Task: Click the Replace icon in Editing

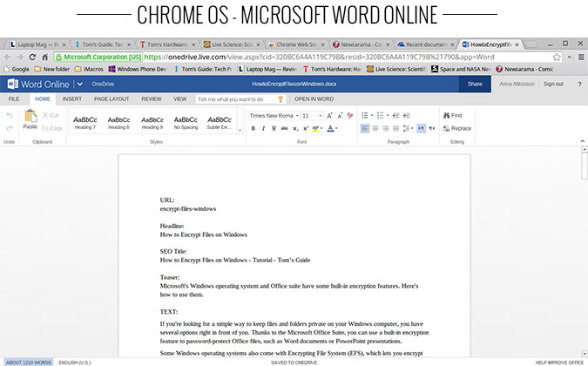Action: click(x=445, y=128)
